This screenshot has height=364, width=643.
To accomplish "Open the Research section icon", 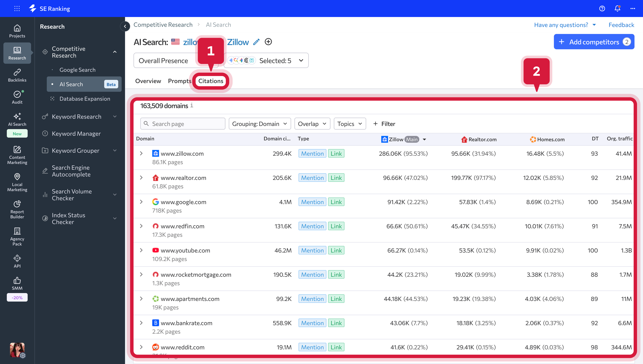I will tap(17, 53).
